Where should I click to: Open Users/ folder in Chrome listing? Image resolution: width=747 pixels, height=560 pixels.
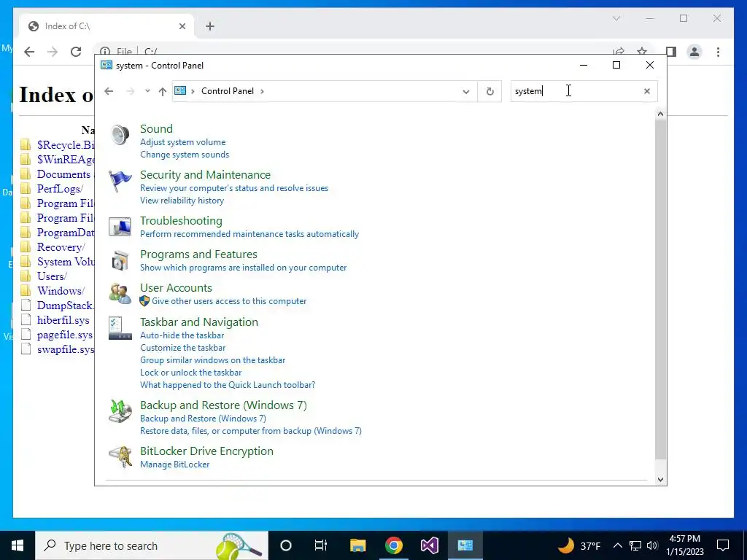pyautogui.click(x=52, y=276)
